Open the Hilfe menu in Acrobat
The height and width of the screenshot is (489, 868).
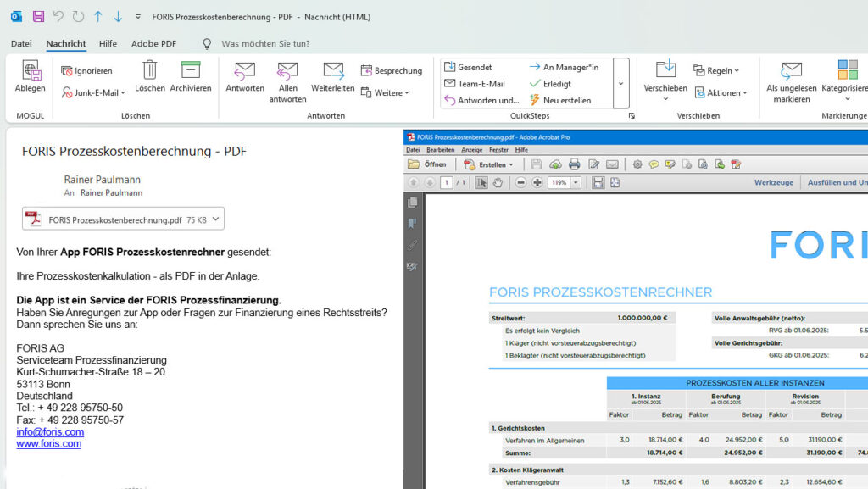click(521, 150)
